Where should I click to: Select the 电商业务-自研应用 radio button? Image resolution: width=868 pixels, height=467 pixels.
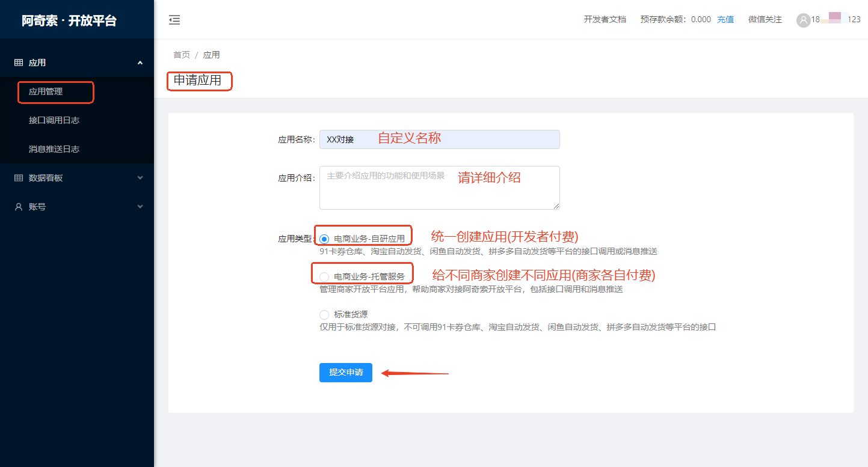click(x=324, y=239)
